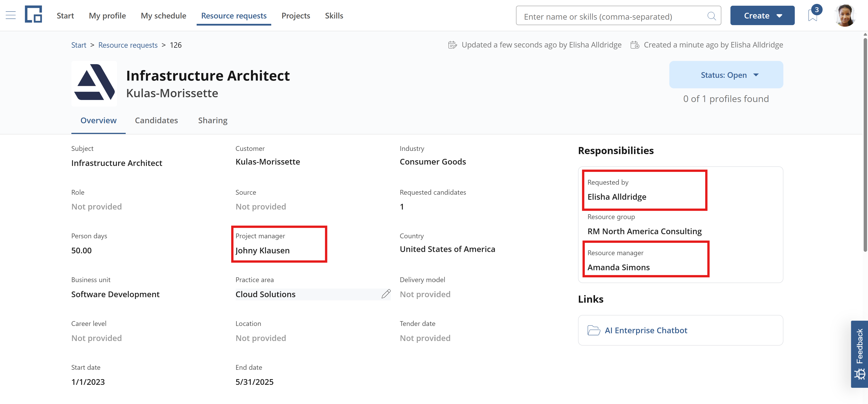Screen dimensions: 868x404
Task: Click the search magnifier icon
Action: tap(711, 16)
